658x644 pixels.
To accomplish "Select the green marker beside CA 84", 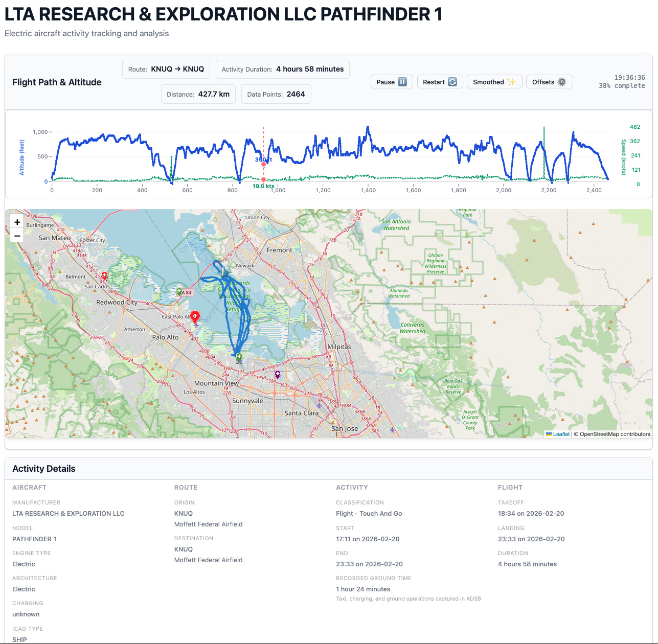I will click(x=179, y=291).
